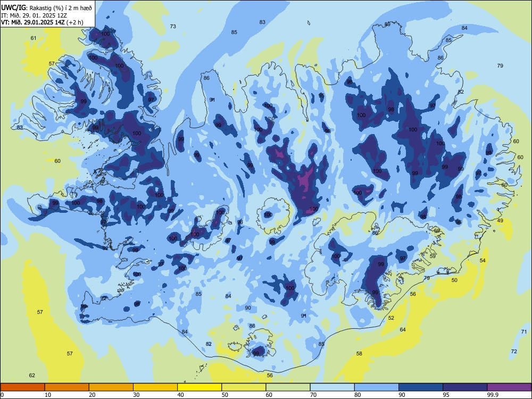Screen dimensions: 532x399
Task: Click the 30–40 golden legend swatch
Action: click(155, 387)
